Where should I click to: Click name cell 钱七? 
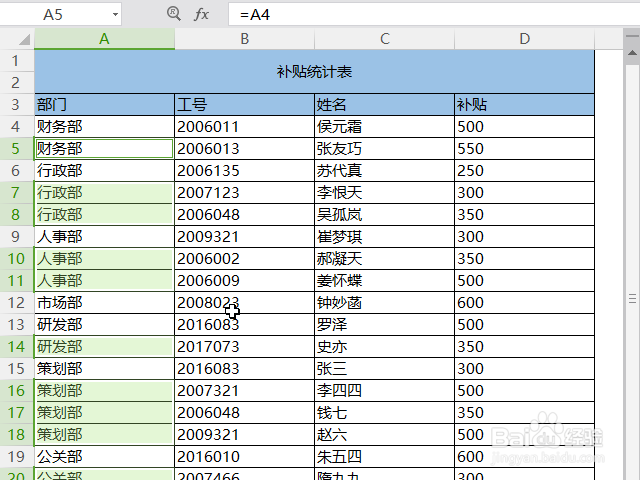pyautogui.click(x=384, y=413)
